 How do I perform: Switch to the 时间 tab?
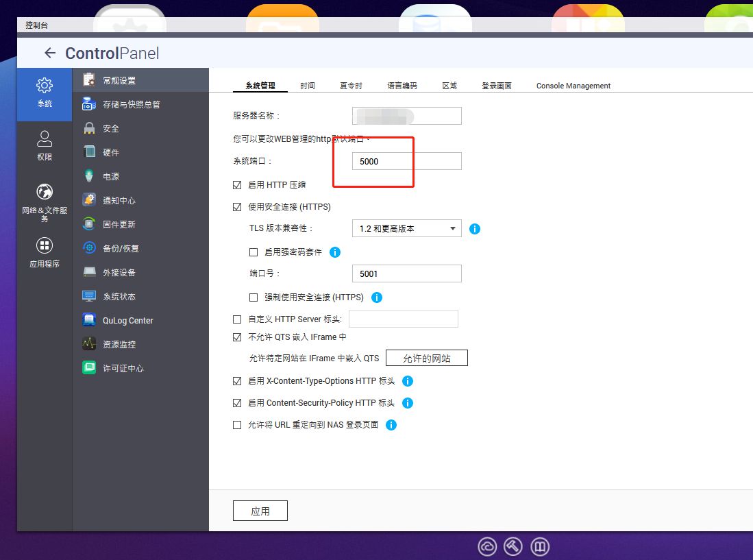[x=308, y=86]
